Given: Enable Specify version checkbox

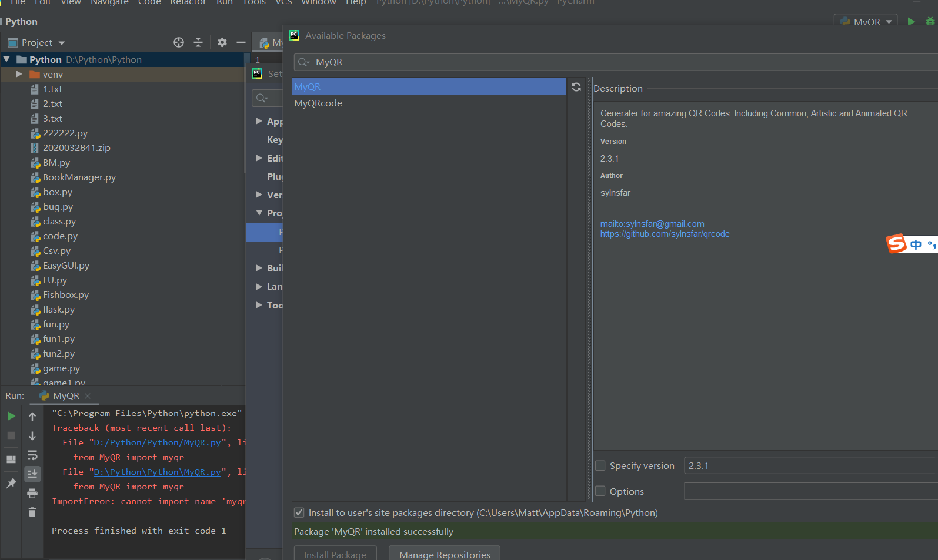Looking at the screenshot, I should click(600, 465).
